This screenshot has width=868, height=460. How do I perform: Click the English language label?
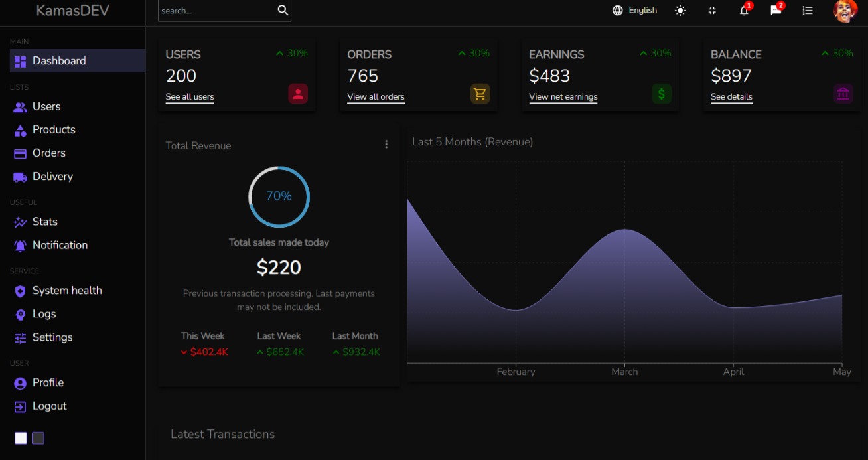point(643,11)
